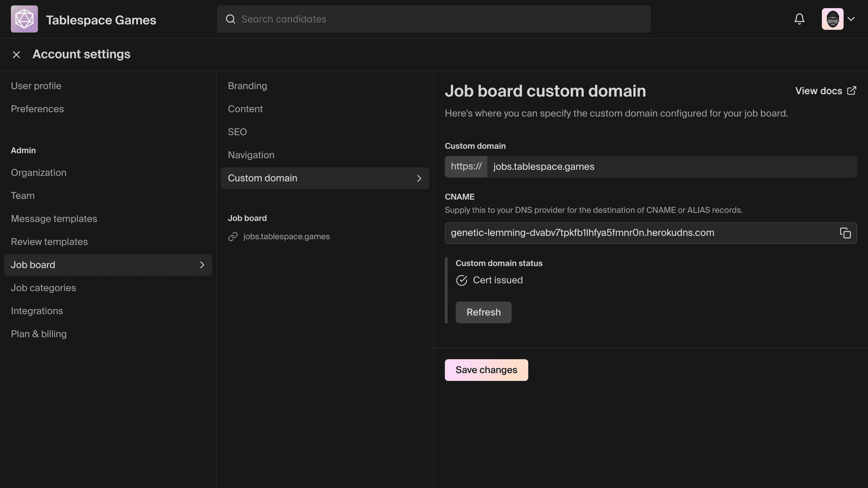This screenshot has width=868, height=488.
Task: Expand Job board using its chevron
Action: coord(202,265)
